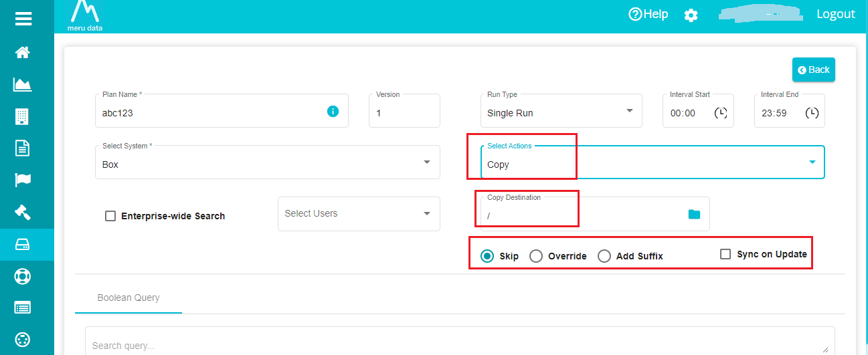Focus the Version field

point(404,110)
